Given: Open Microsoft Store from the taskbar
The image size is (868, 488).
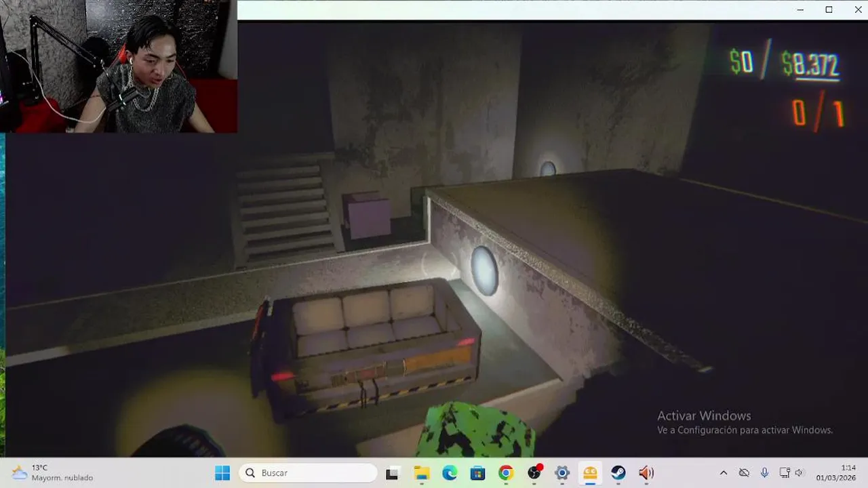Looking at the screenshot, I should tap(477, 473).
